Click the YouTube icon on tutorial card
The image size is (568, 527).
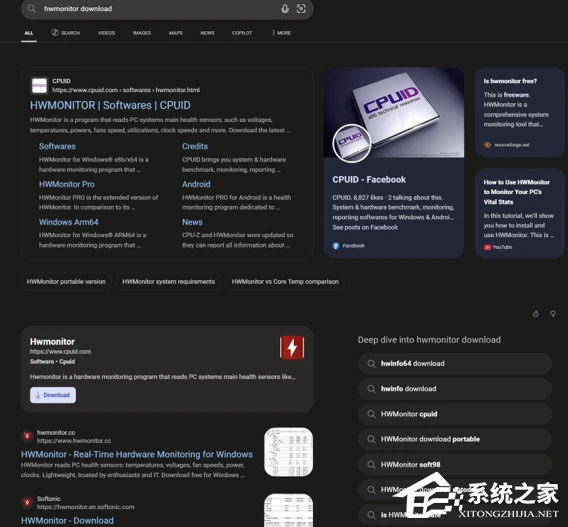[487, 247]
